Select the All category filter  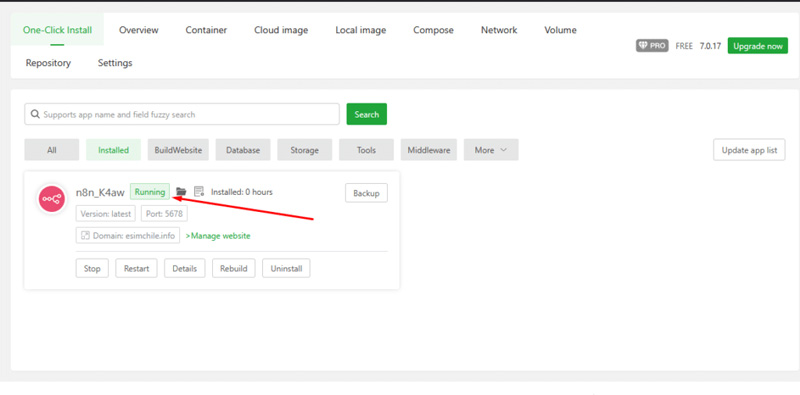click(52, 150)
